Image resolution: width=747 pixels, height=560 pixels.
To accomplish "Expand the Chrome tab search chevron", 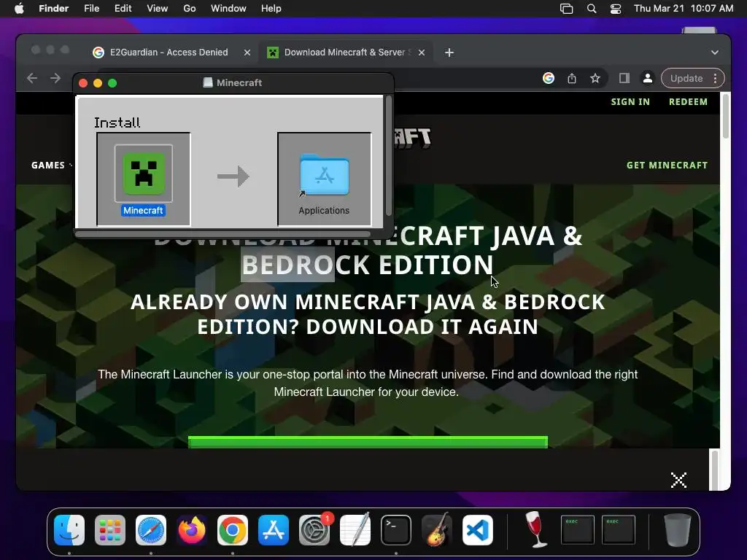I will click(x=715, y=52).
